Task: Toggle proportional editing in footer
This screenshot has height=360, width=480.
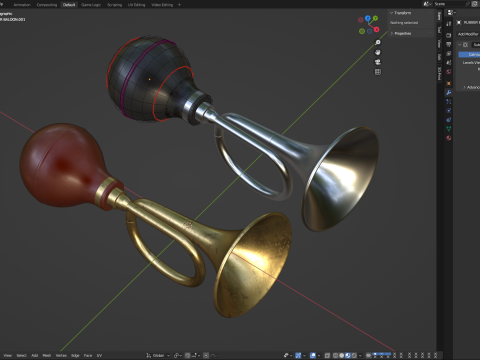Action: click(x=206, y=355)
